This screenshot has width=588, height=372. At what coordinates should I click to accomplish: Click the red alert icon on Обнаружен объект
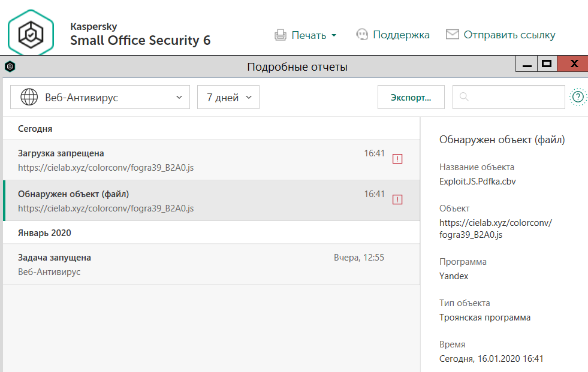pyautogui.click(x=397, y=199)
